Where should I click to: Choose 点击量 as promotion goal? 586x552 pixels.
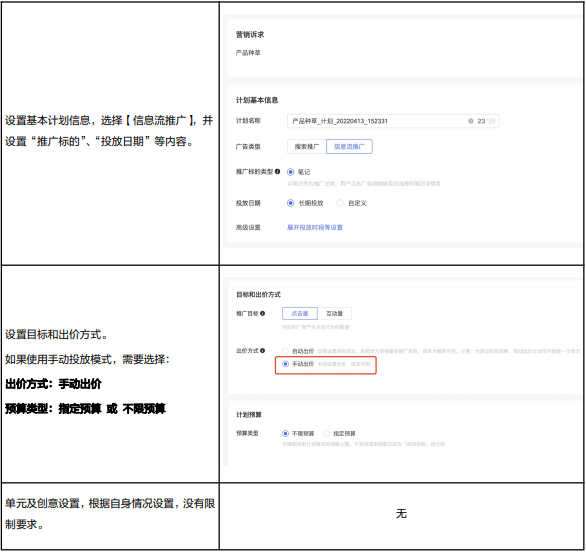pyautogui.click(x=300, y=314)
